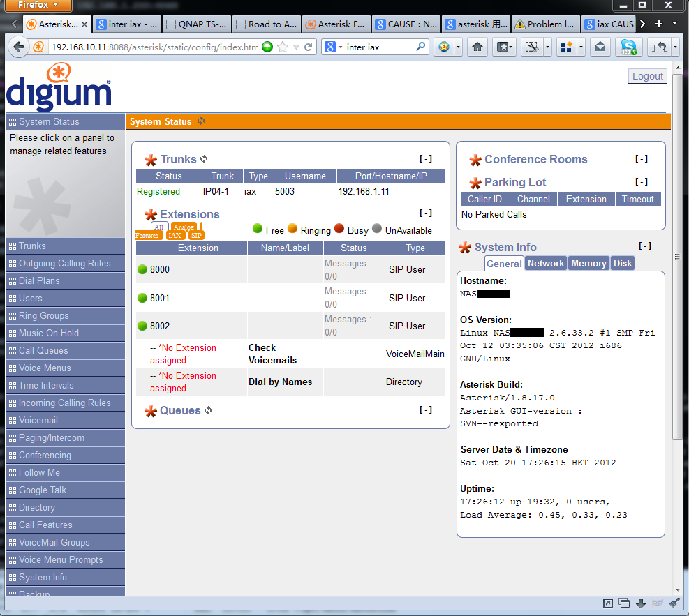Viewport: 689px width, 616px height.
Task: Refresh the Trunks panel
Action: 204,159
